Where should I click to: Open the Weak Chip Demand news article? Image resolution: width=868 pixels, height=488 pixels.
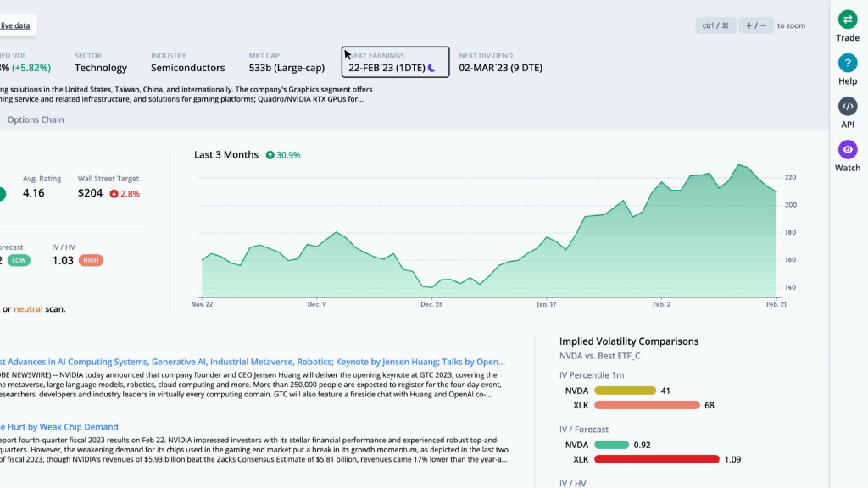point(59,427)
